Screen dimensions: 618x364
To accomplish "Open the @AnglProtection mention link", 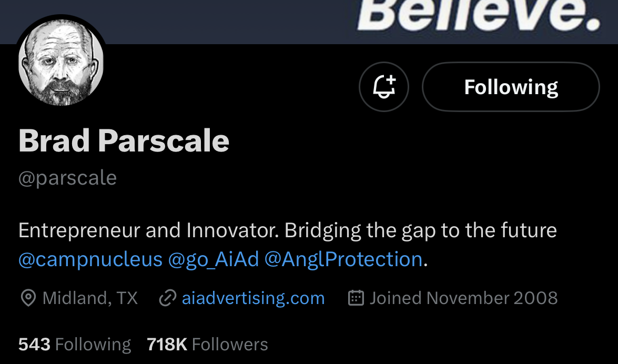I will click(343, 259).
